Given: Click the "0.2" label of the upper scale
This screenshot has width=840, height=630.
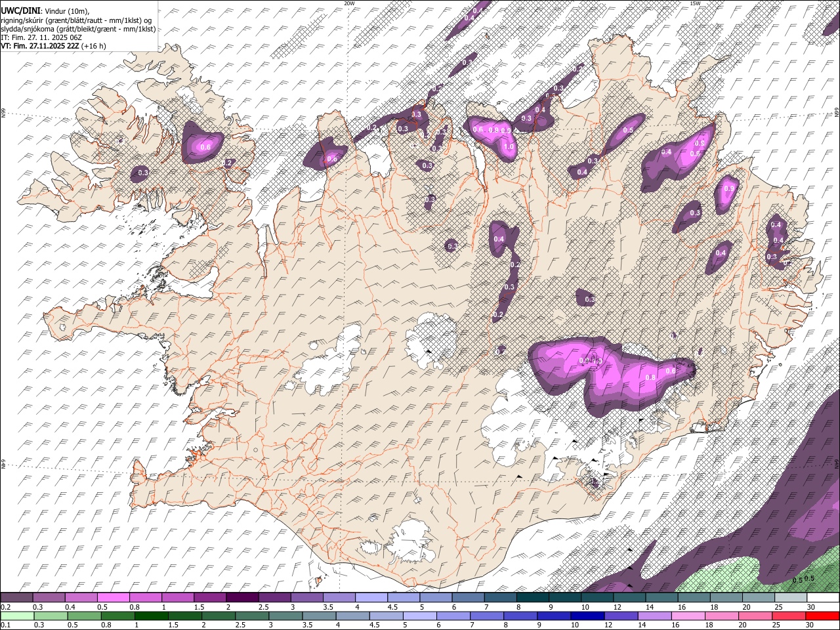Looking at the screenshot, I should click(6, 606).
